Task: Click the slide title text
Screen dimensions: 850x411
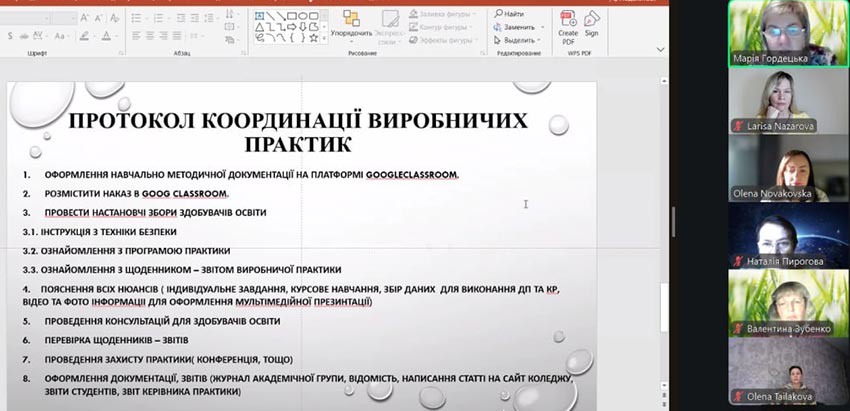Action: 300,132
